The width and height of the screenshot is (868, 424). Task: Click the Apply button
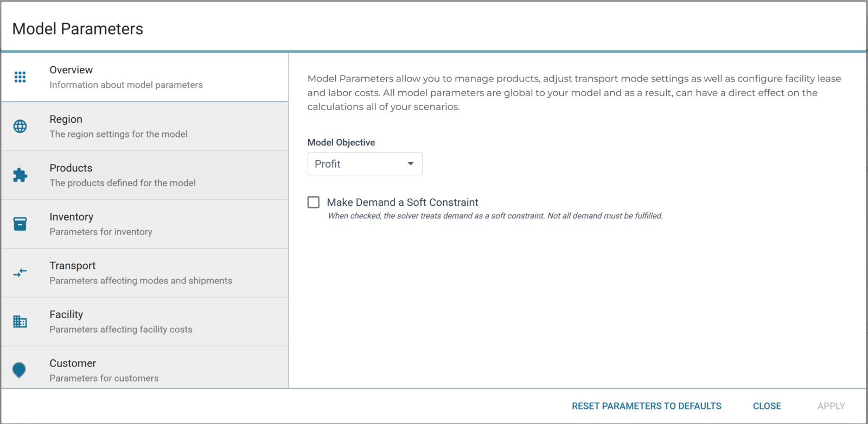[831, 406]
